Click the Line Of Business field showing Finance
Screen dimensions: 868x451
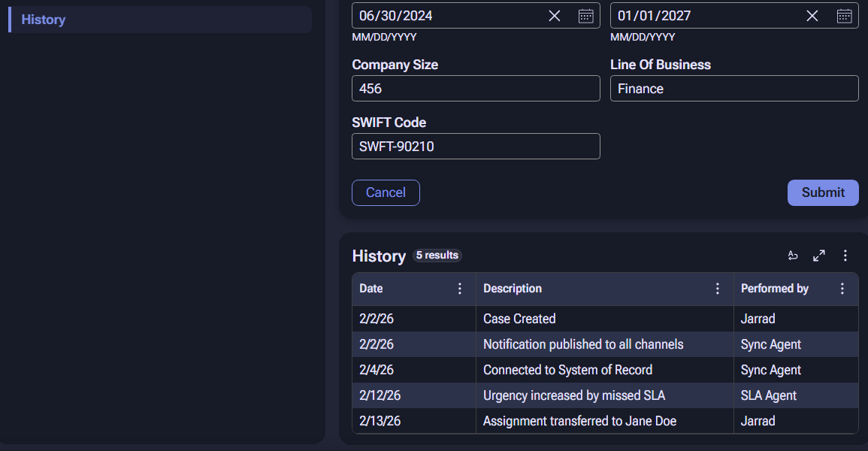click(734, 88)
